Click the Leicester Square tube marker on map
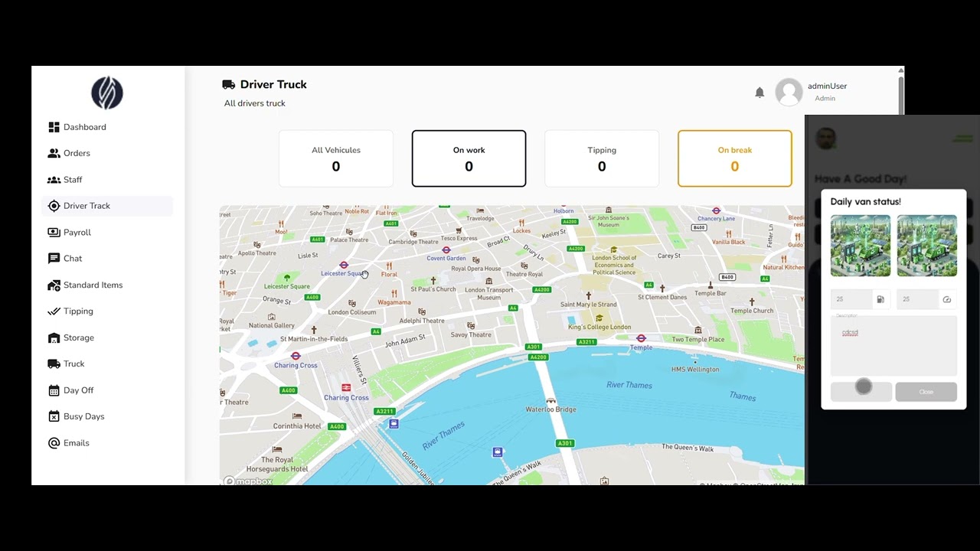 click(344, 265)
